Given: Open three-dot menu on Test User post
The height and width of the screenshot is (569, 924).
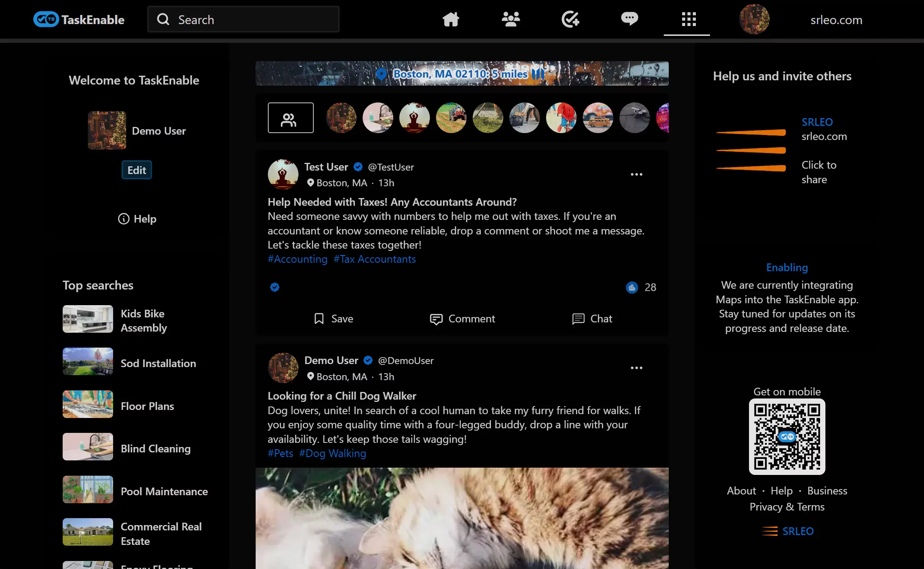Looking at the screenshot, I should [x=636, y=174].
